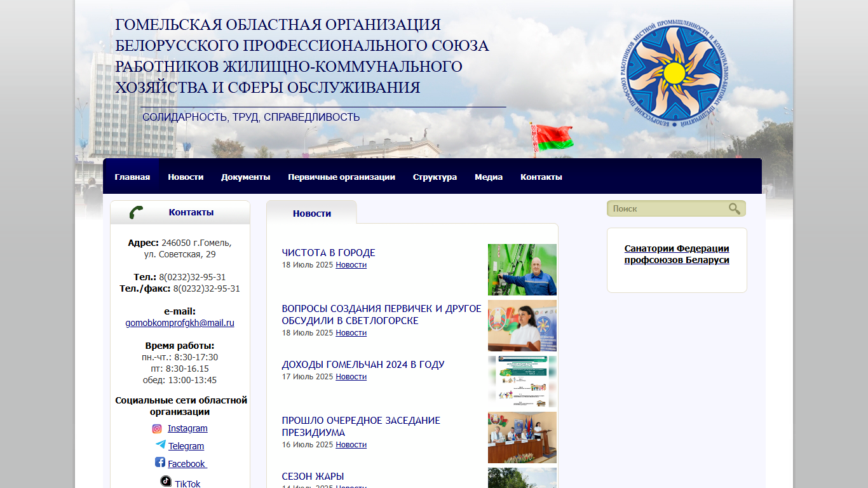Image resolution: width=868 pixels, height=488 pixels.
Task: Open the СЕЗОН ЖАРЫ thumbnail image
Action: click(522, 478)
